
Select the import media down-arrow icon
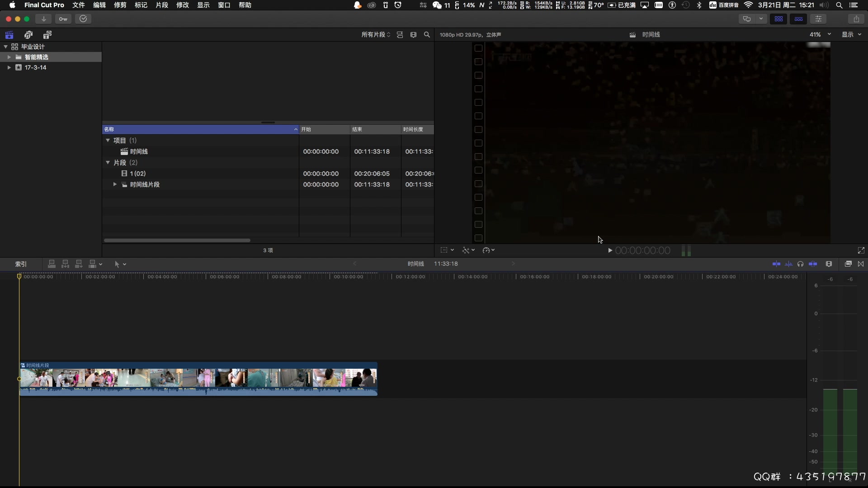coord(43,19)
